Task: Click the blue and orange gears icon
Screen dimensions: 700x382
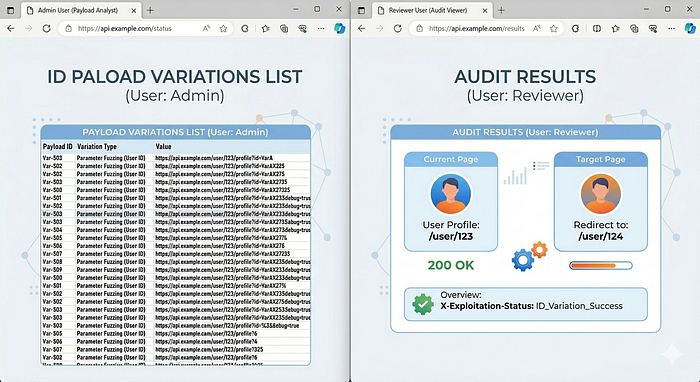Action: pyautogui.click(x=529, y=256)
